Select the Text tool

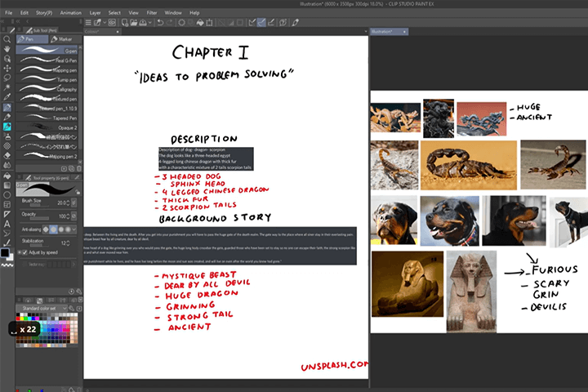(x=7, y=224)
